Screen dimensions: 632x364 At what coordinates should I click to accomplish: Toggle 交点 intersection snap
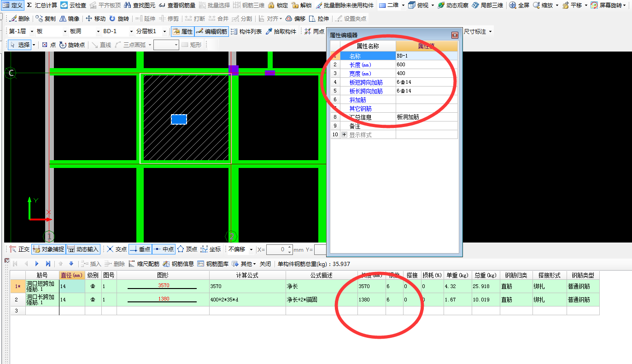coord(117,249)
